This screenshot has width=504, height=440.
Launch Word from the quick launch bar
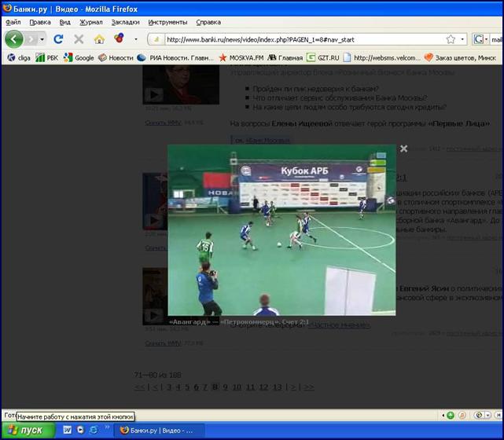click(67, 430)
